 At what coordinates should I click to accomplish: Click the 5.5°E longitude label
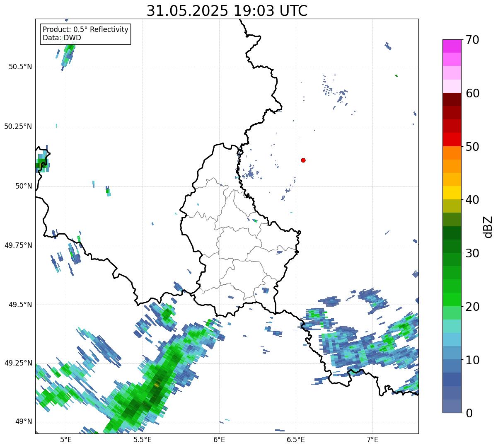143,439
